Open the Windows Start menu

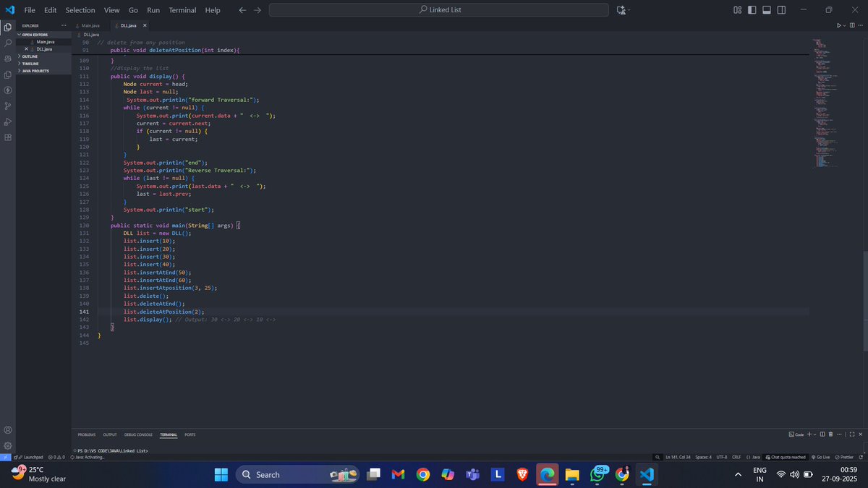(x=220, y=474)
